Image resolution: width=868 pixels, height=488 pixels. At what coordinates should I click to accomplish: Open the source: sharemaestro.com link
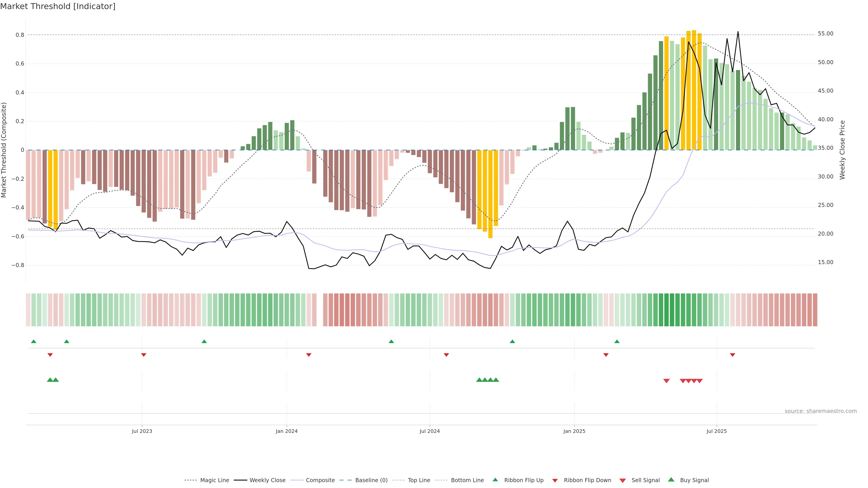point(821,411)
